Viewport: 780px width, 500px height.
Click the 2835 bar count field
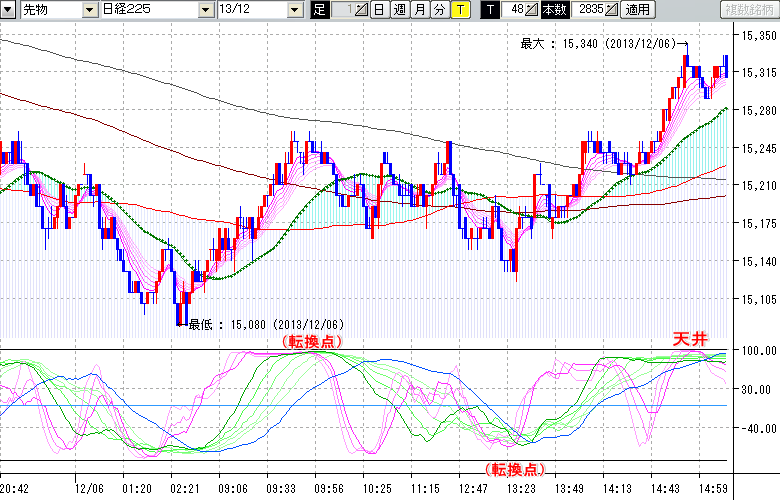tap(588, 10)
